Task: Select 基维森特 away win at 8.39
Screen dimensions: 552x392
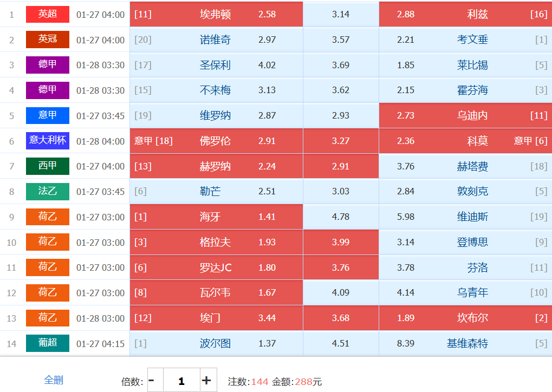Action: 465,343
